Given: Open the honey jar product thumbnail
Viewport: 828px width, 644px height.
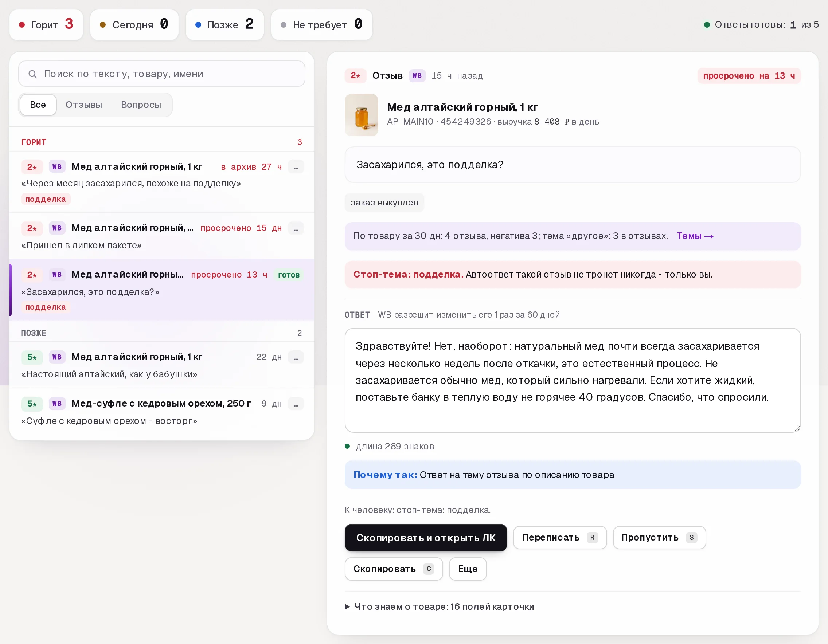Looking at the screenshot, I should pyautogui.click(x=361, y=115).
